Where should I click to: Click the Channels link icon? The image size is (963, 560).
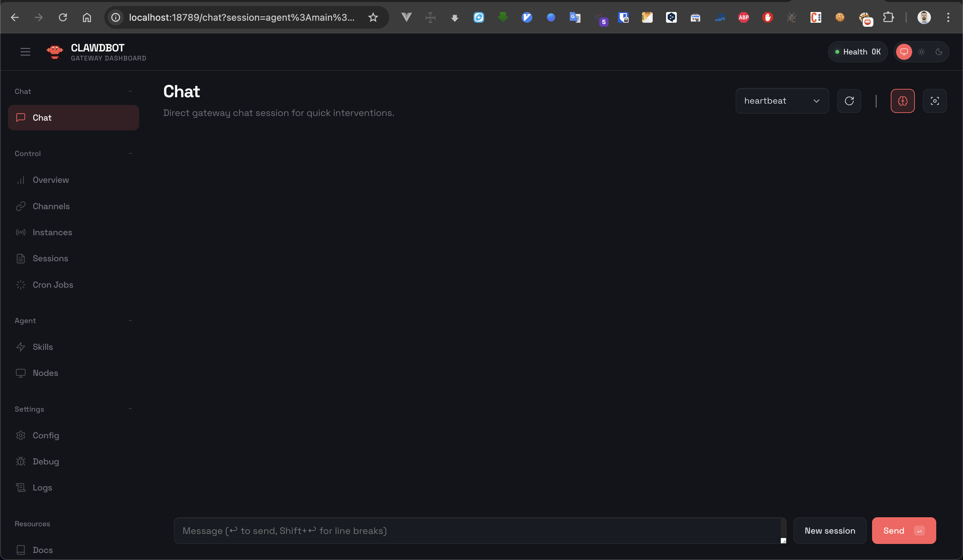pyautogui.click(x=21, y=206)
